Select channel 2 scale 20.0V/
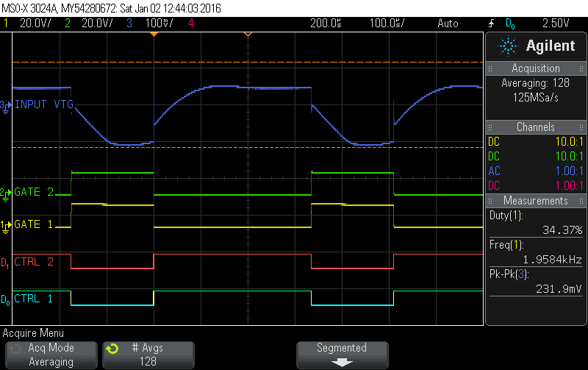 pos(97,24)
